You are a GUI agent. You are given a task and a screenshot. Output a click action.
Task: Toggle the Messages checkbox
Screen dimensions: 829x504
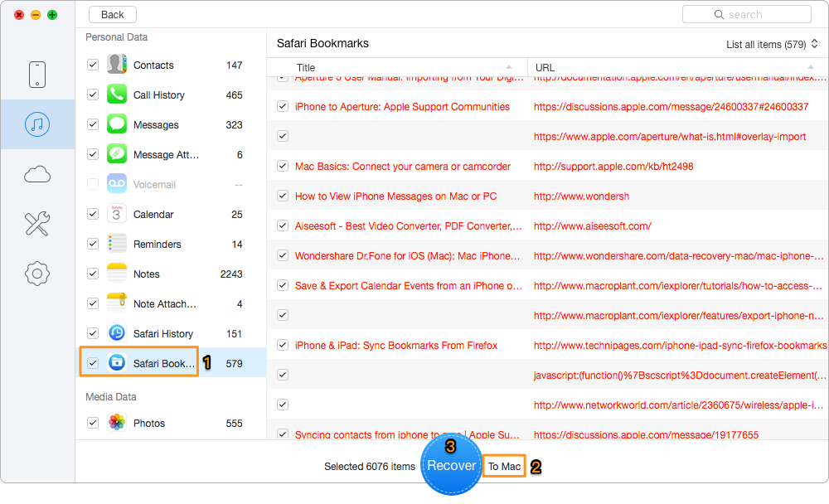[93, 125]
